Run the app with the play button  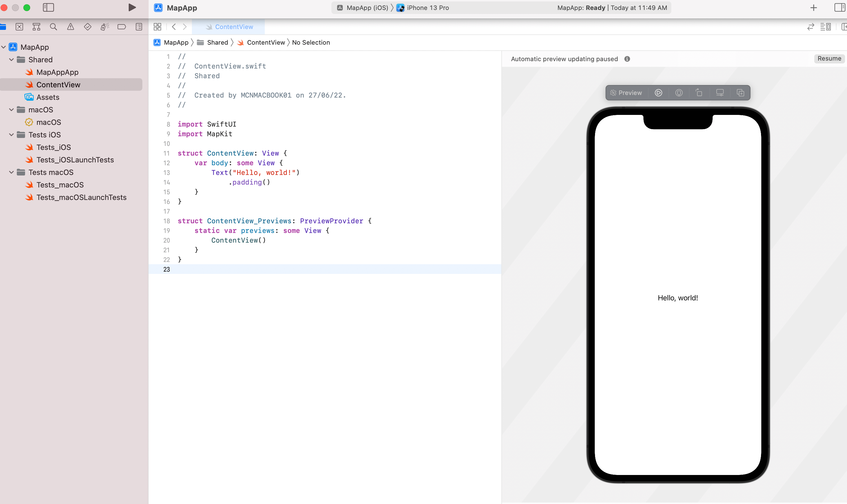tap(132, 7)
